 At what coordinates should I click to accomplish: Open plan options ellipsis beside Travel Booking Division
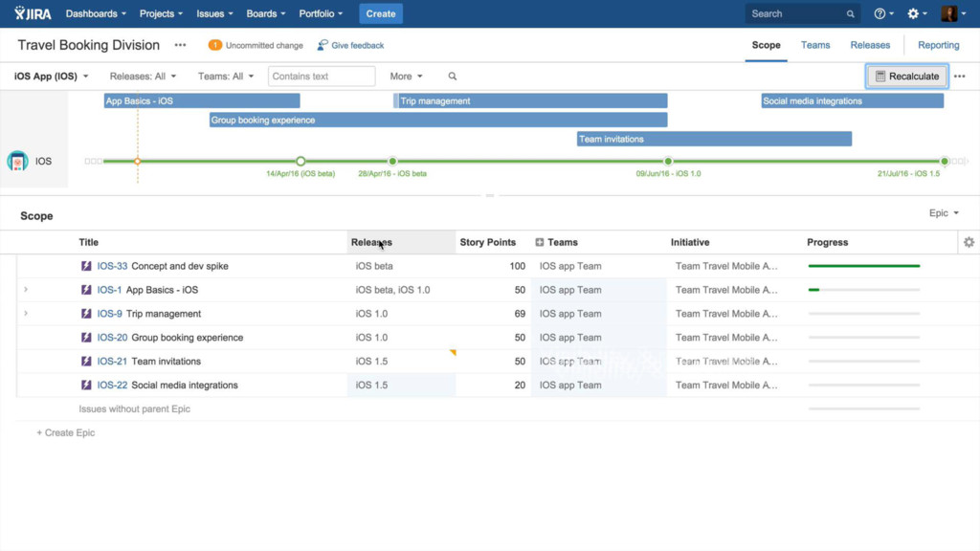pos(180,45)
